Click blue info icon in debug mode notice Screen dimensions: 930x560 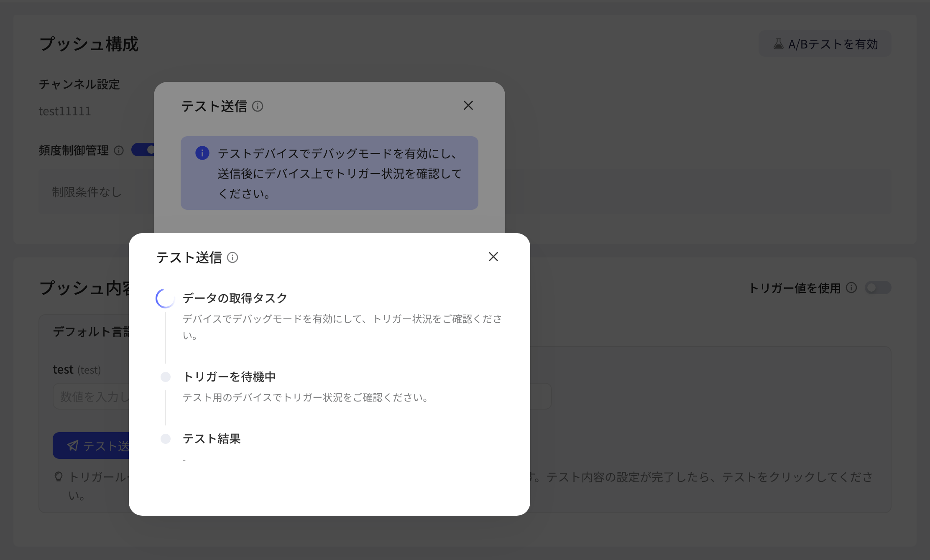(x=202, y=153)
